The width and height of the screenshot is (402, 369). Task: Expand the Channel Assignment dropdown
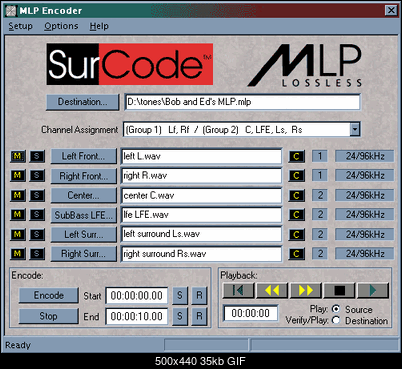pyautogui.click(x=355, y=129)
